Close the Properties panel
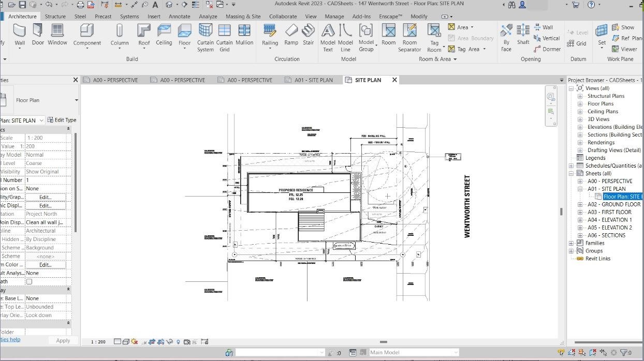This screenshot has width=644, height=361. click(76, 80)
